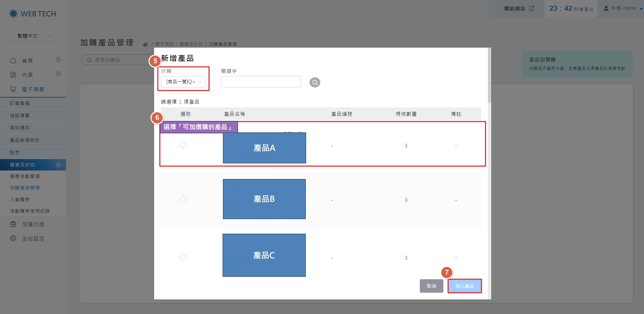Select the radio button for 產品B

[x=183, y=199]
